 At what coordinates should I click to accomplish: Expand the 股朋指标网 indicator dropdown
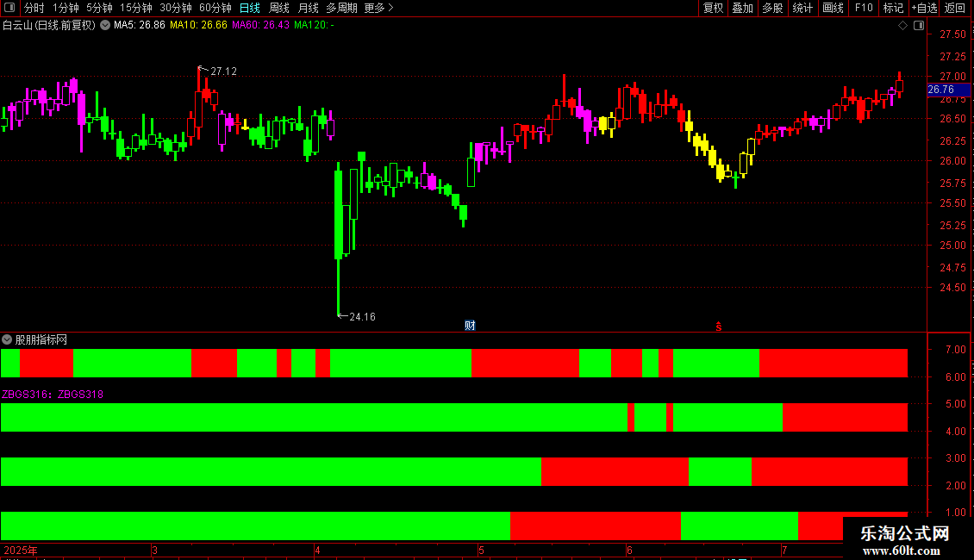pyautogui.click(x=7, y=339)
